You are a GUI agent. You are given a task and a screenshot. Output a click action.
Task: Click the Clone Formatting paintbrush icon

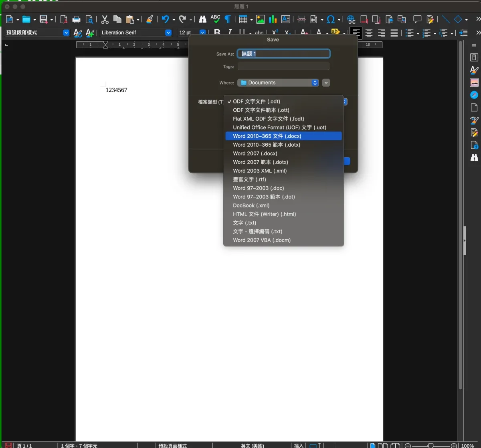[x=150, y=19]
